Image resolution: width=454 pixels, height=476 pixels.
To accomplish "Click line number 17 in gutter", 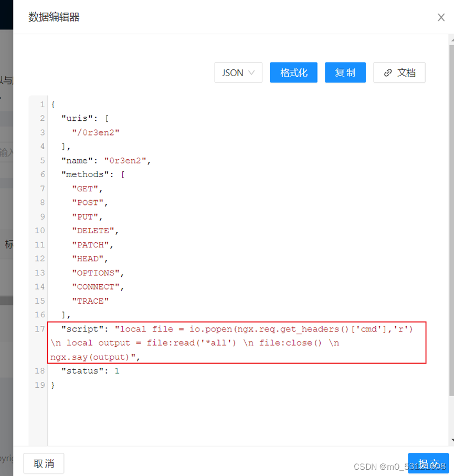I will (x=40, y=329).
